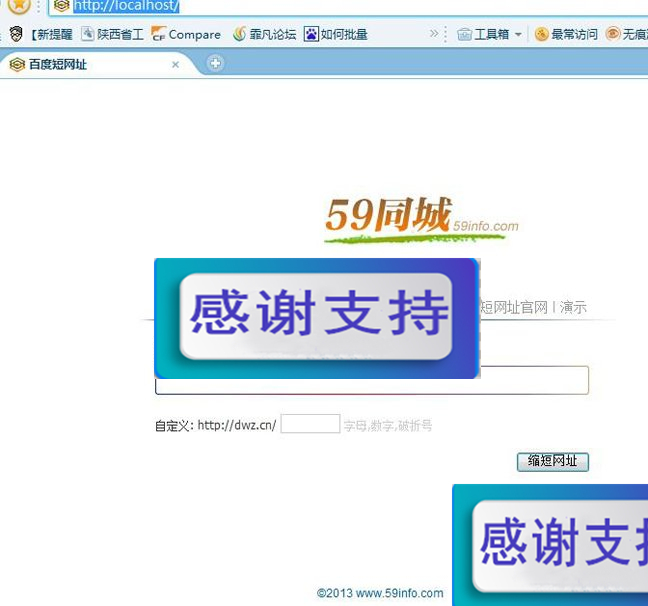The height and width of the screenshot is (606, 648).
Task: Click the 59同城 logo image
Action: click(x=421, y=220)
